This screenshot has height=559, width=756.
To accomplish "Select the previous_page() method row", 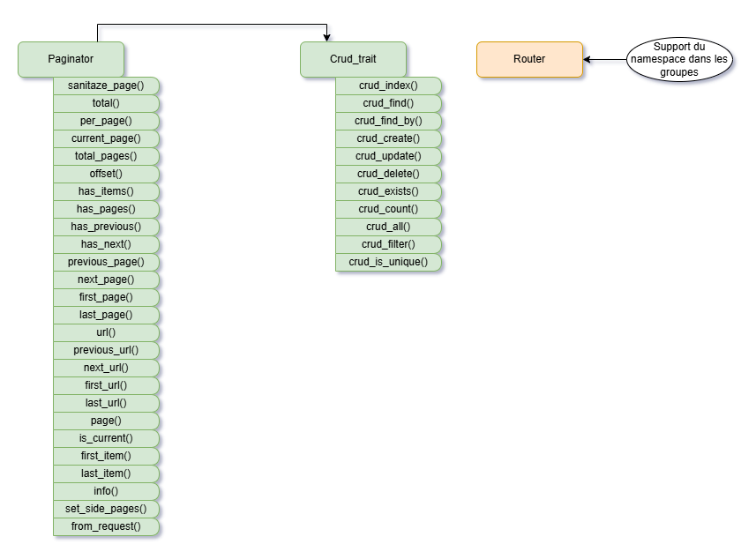I will click(106, 262).
